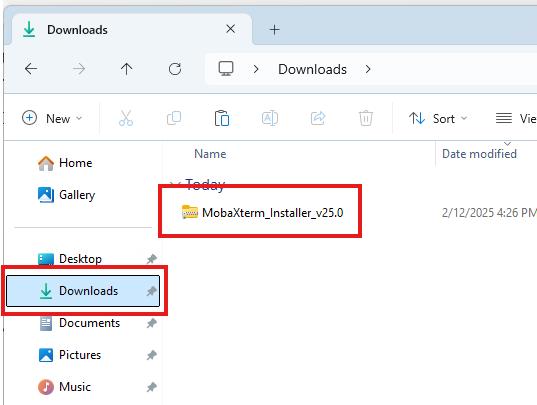Screen dimensions: 537x405
Task: Open the New item menu
Action: click(52, 118)
